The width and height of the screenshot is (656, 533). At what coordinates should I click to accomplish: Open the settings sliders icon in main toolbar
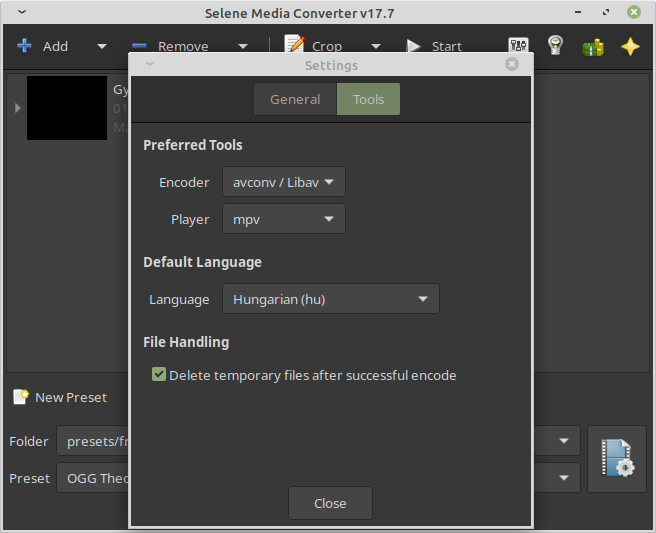coord(518,45)
